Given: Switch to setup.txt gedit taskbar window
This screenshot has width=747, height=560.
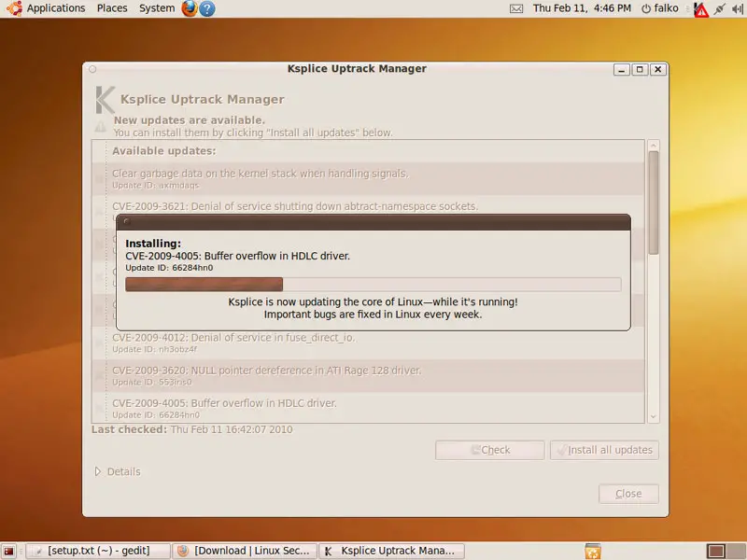Looking at the screenshot, I should pos(98,551).
